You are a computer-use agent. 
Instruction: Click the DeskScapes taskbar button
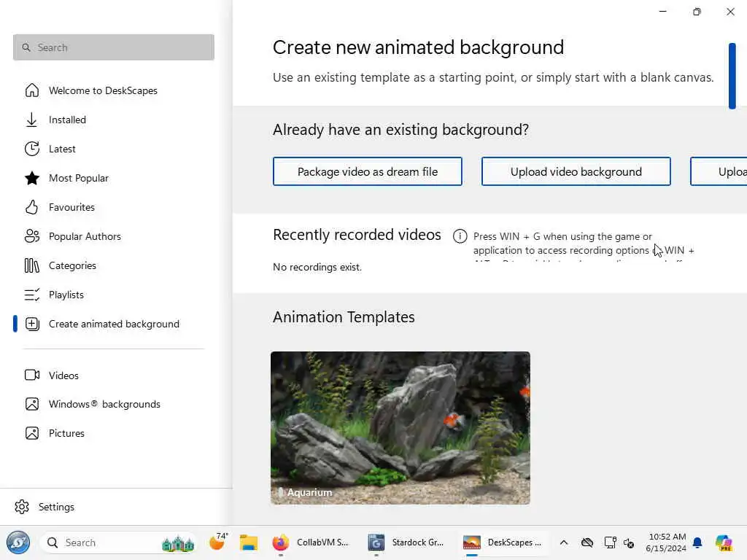coord(503,542)
